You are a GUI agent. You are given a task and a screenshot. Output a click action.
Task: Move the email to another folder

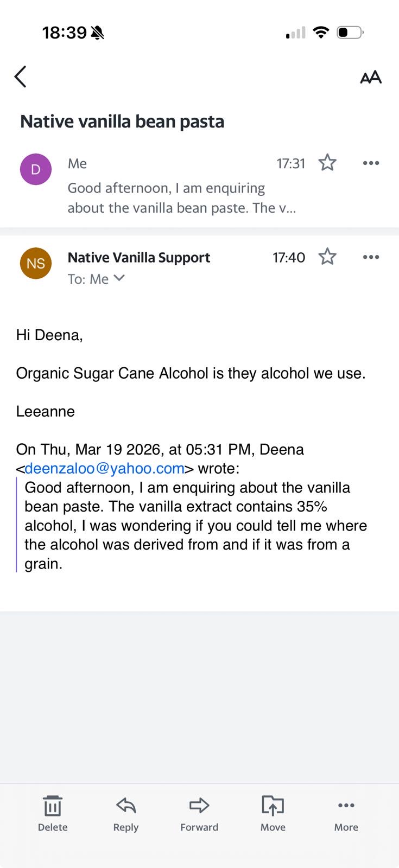pyautogui.click(x=273, y=812)
